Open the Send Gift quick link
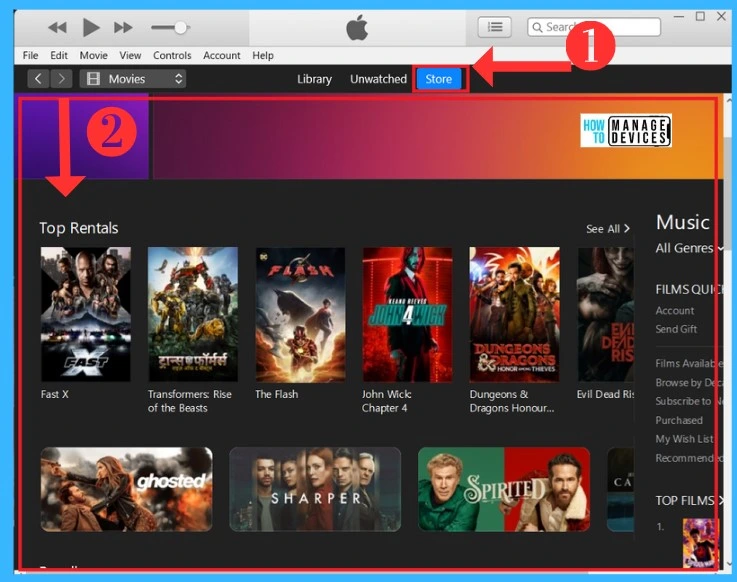The height and width of the screenshot is (582, 737). pyautogui.click(x=676, y=329)
